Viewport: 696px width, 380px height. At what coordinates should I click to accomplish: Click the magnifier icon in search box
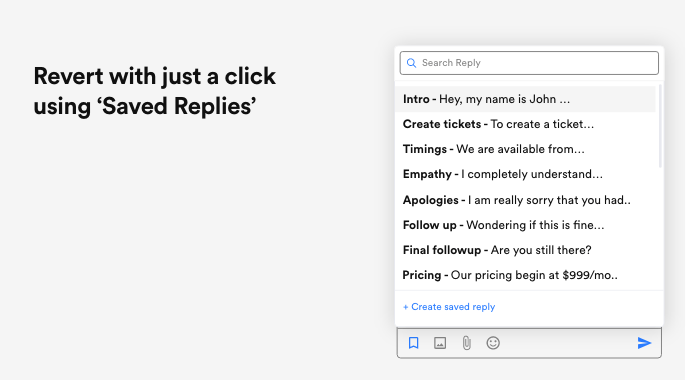pyautogui.click(x=411, y=63)
